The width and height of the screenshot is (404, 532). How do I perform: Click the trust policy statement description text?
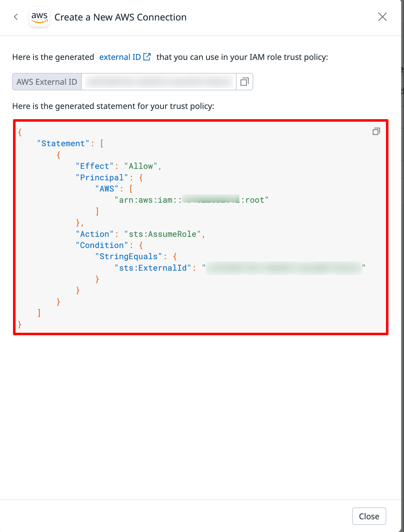(x=113, y=106)
